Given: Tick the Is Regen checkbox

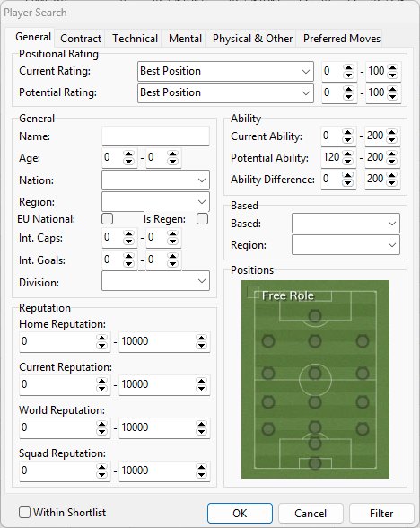Looking at the screenshot, I should (202, 219).
